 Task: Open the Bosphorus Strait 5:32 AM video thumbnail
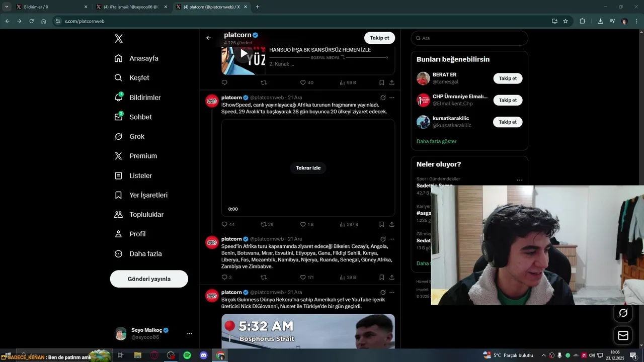pyautogui.click(x=308, y=331)
